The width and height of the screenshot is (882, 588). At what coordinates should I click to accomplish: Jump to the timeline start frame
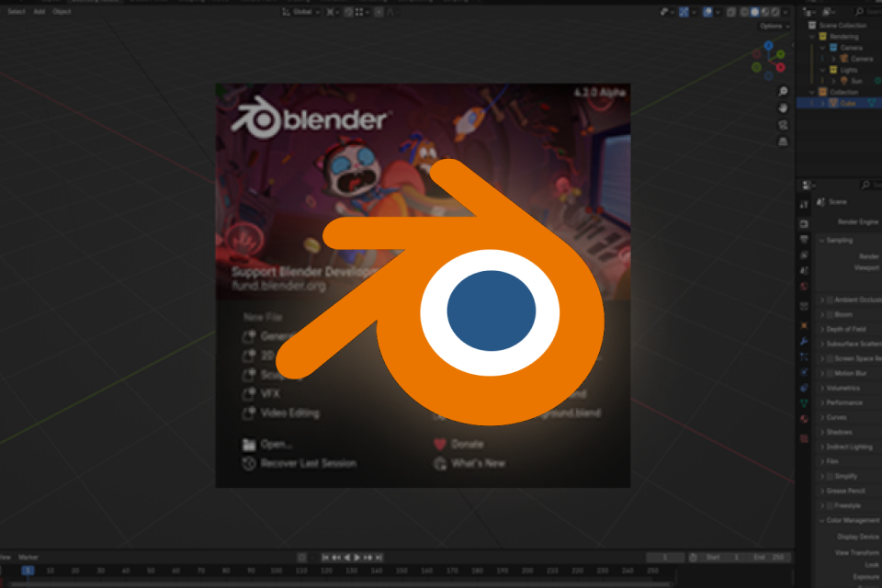325,557
